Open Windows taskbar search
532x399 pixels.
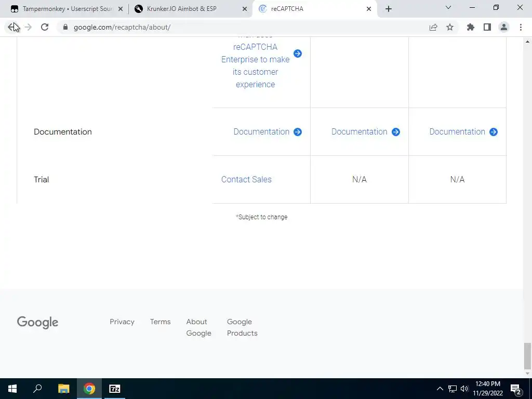coord(37,389)
